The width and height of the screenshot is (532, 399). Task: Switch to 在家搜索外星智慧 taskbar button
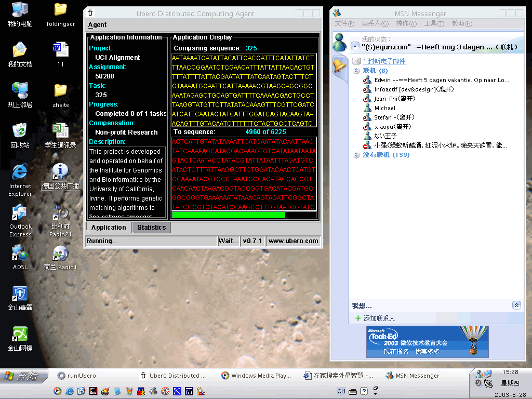(x=339, y=376)
